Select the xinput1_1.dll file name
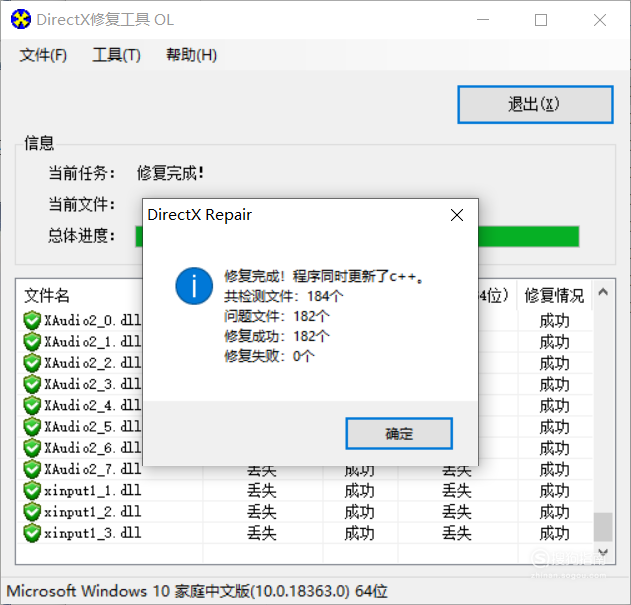This screenshot has width=631, height=605. click(93, 491)
